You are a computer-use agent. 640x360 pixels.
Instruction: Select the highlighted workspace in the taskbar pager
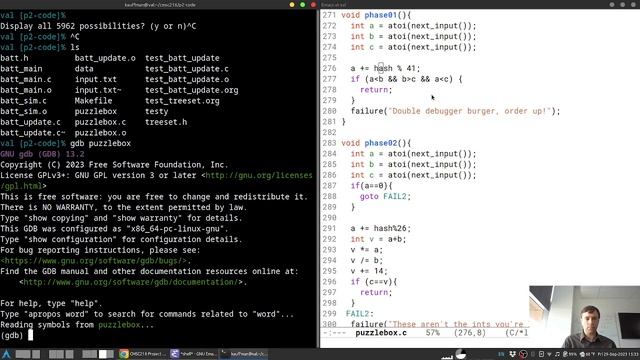tap(102, 354)
